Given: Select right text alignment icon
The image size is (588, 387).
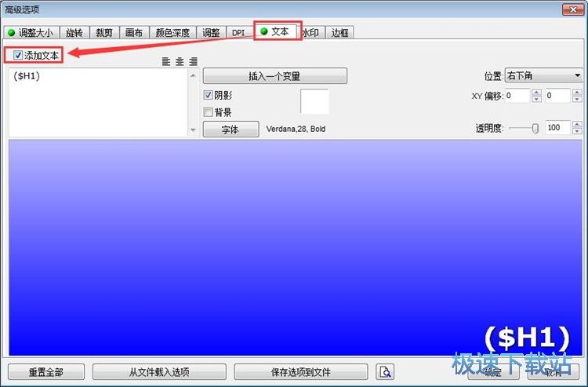Looking at the screenshot, I should [193, 61].
